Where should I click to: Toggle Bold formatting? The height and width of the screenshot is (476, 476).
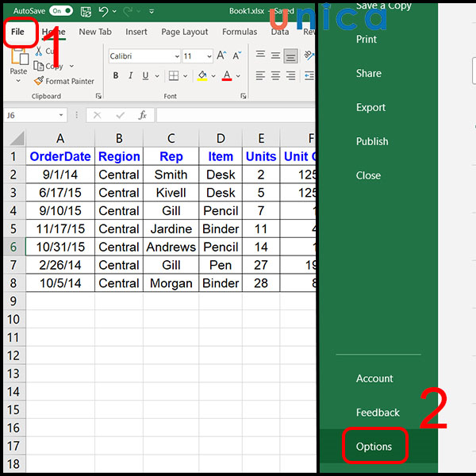tap(116, 76)
